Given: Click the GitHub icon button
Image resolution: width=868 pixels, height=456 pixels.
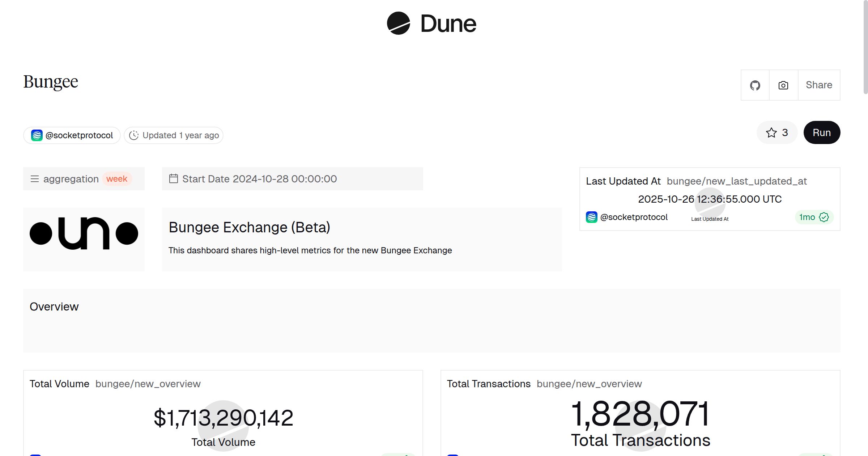Looking at the screenshot, I should click(755, 85).
